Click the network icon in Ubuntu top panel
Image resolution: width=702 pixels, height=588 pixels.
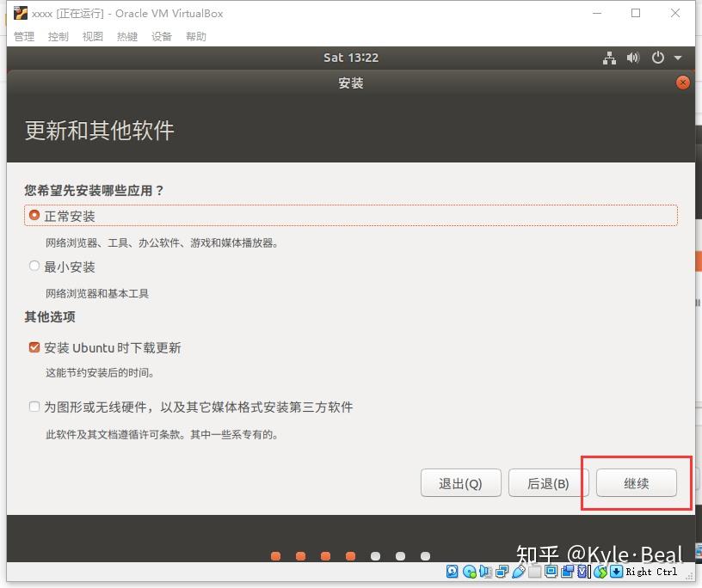(x=610, y=58)
